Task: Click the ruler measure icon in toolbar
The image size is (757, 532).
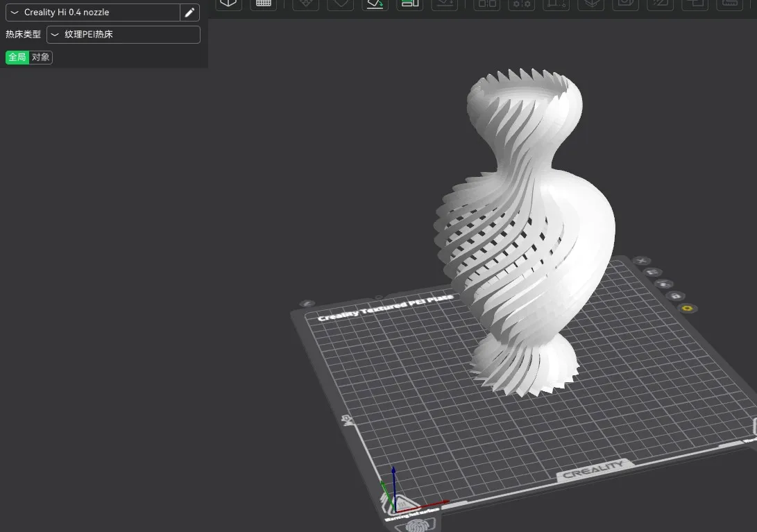Action: [729, 4]
